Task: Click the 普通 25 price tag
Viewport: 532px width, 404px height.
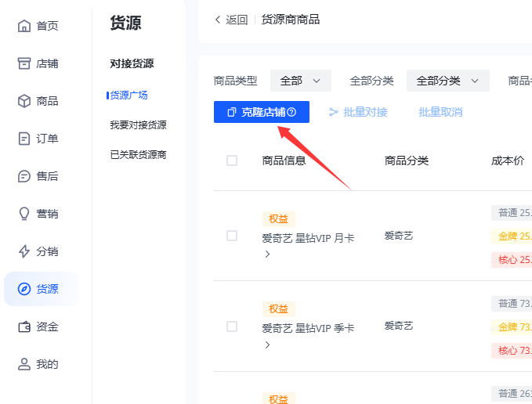Action: (x=512, y=213)
